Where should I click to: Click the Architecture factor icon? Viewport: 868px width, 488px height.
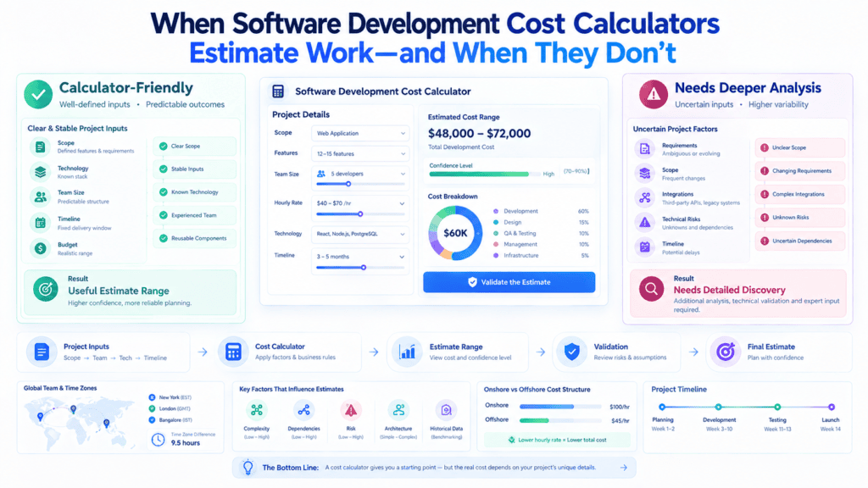pos(398,410)
